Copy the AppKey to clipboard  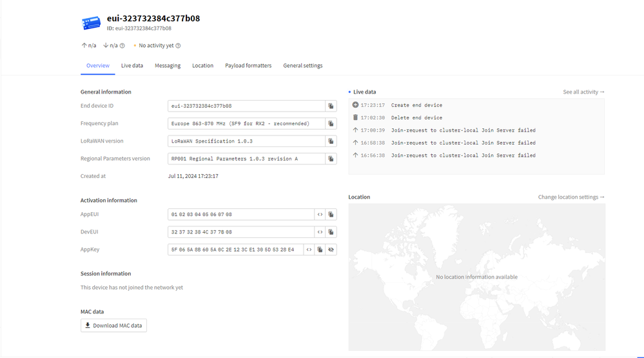click(320, 250)
